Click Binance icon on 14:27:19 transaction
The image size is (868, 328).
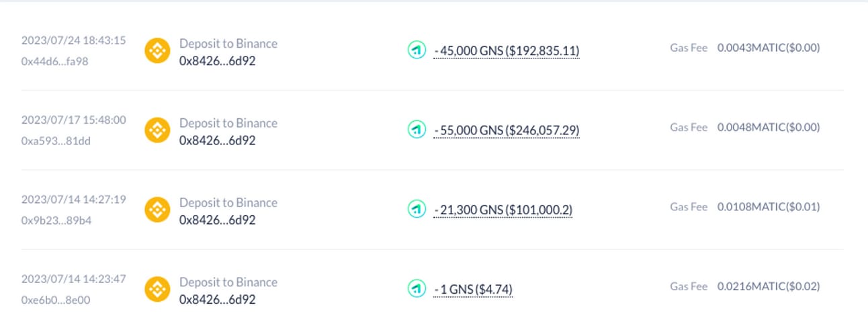[x=157, y=210]
